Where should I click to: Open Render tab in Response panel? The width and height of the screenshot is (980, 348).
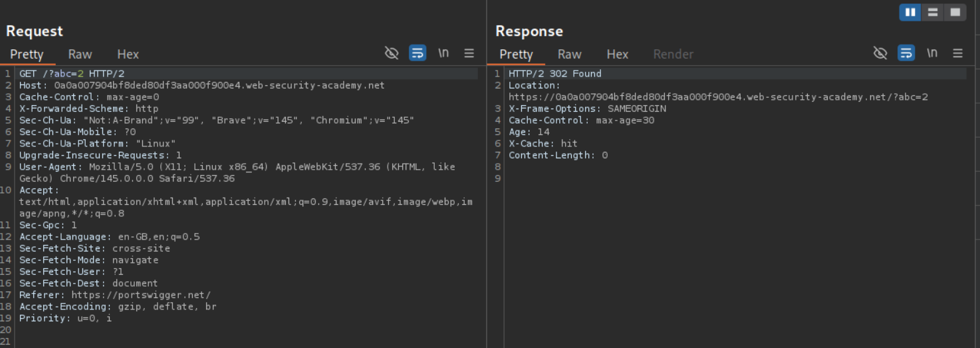tap(673, 55)
